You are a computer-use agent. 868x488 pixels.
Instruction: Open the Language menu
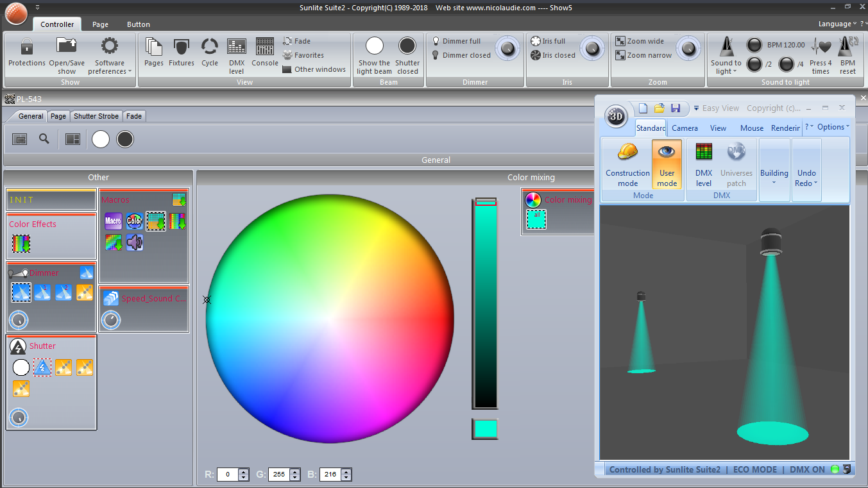[837, 24]
